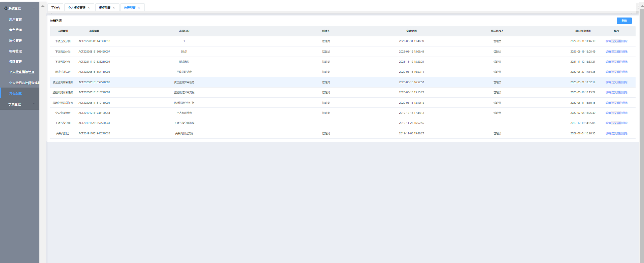Switch to the 个人模板管理 tab
Screen dimensions: 644x263
pos(76,8)
